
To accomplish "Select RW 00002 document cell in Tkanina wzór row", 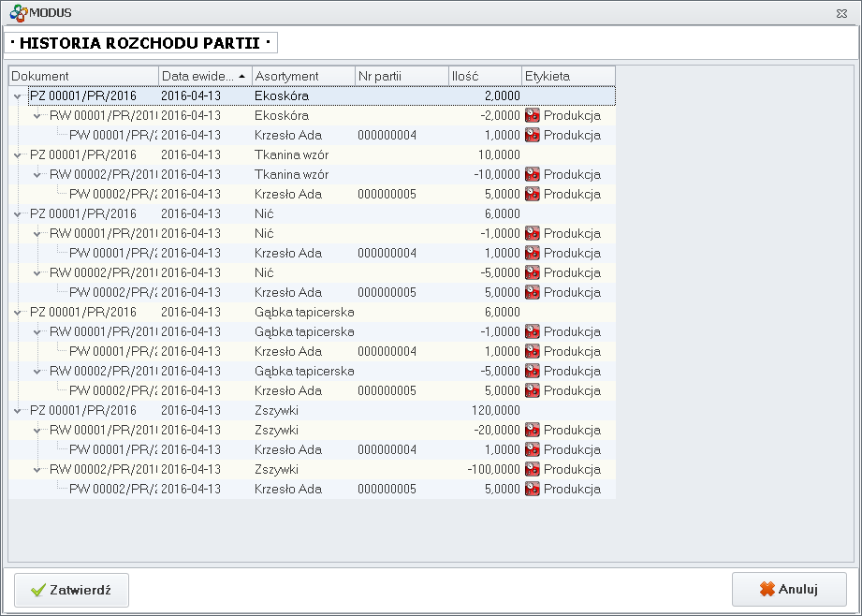I will 103,174.
